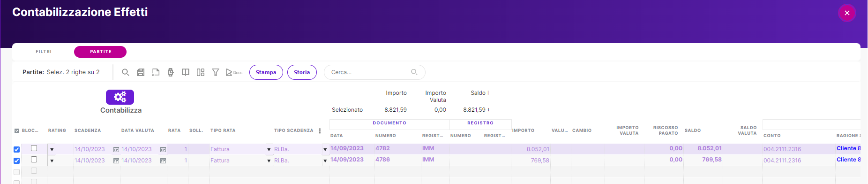Click the magnifier search icon in toolbar
This screenshot has width=868, height=184.
click(125, 72)
